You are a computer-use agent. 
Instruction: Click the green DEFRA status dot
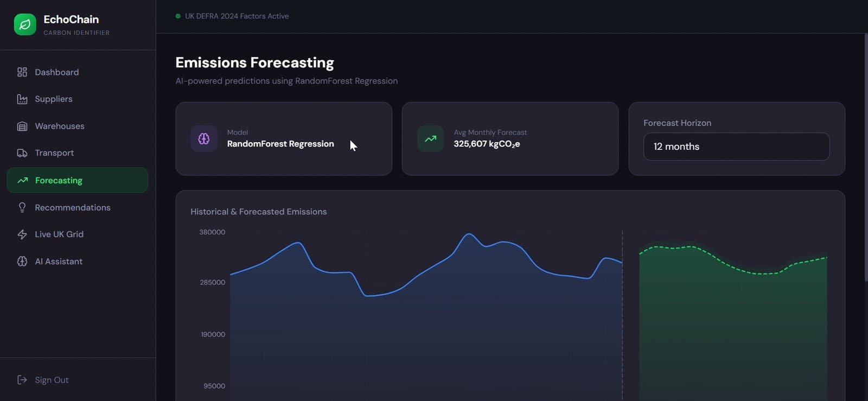pos(178,16)
